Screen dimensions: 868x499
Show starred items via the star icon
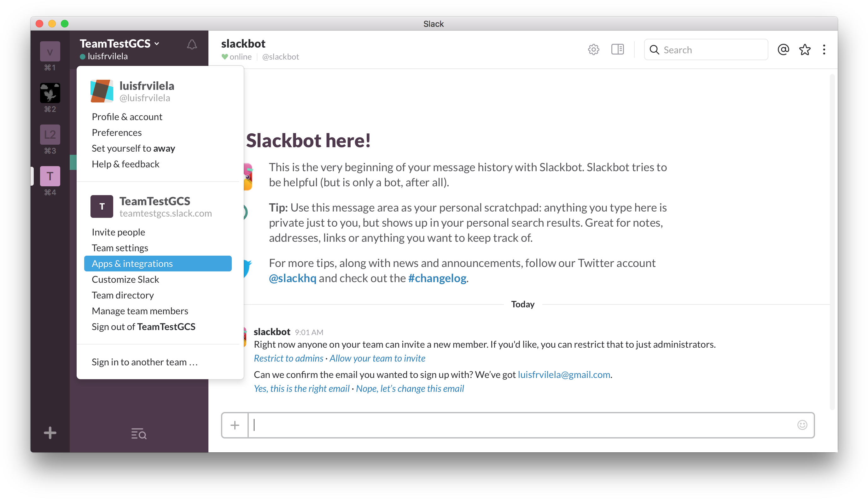805,49
